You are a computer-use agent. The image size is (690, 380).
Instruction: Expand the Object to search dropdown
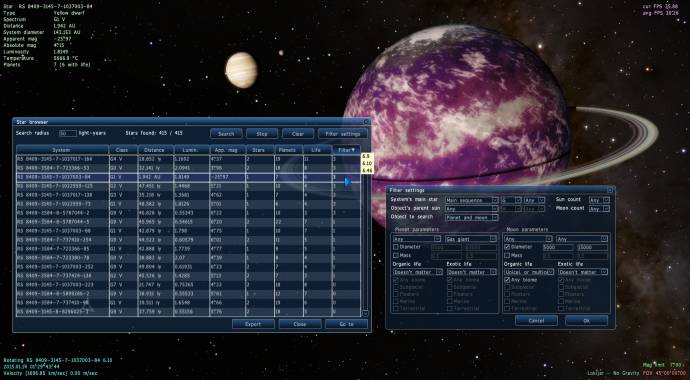471,217
